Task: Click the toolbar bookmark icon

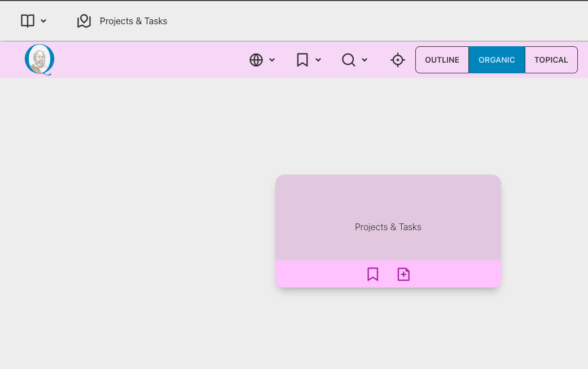Action: coord(302,60)
